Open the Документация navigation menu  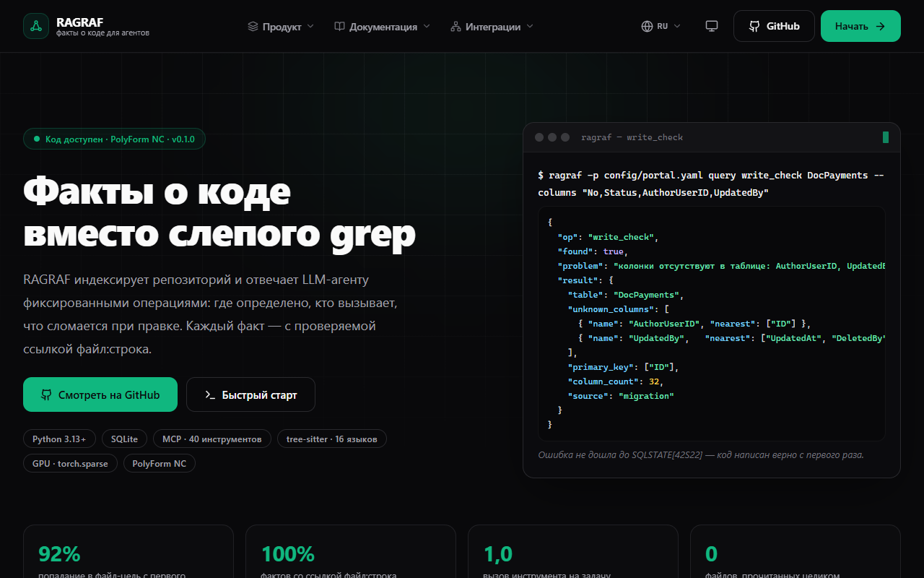coord(382,26)
